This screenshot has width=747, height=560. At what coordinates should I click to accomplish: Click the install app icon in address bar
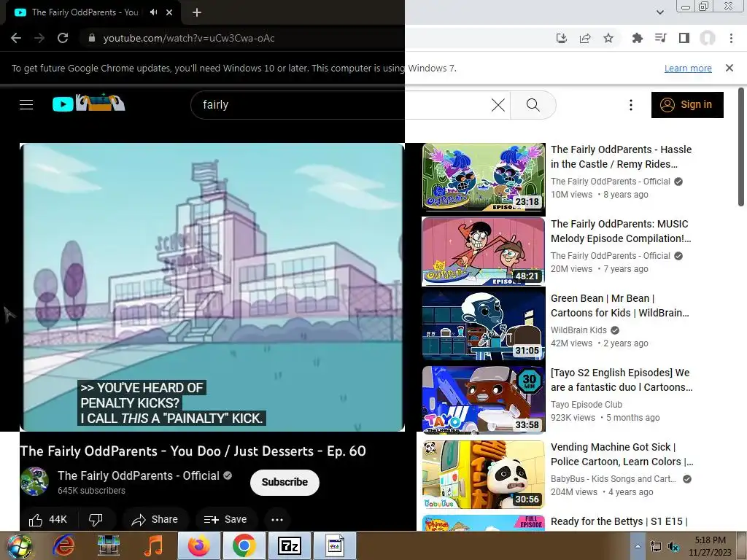point(562,38)
